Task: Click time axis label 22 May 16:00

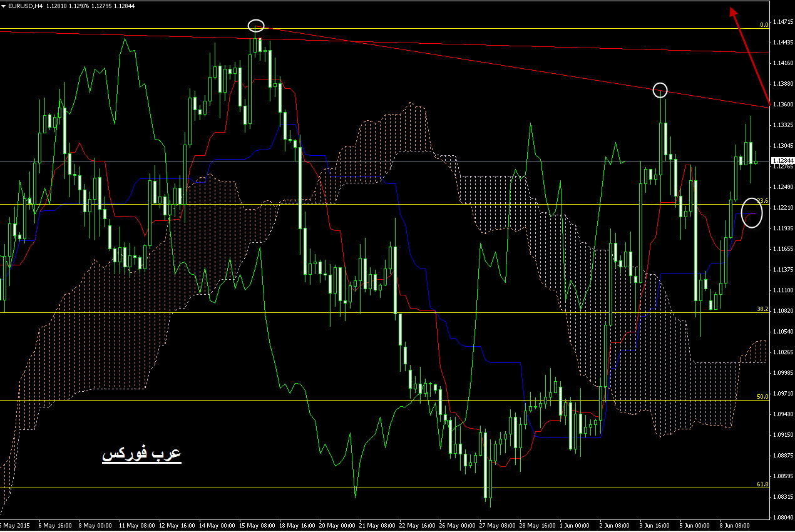Action: 417,526
